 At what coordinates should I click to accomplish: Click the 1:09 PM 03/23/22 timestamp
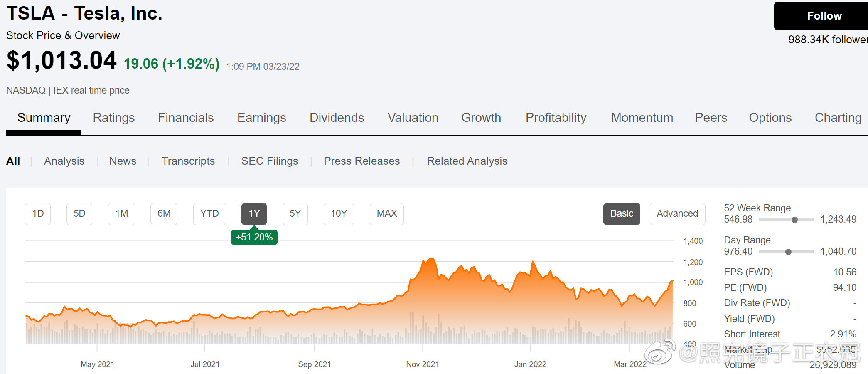263,67
